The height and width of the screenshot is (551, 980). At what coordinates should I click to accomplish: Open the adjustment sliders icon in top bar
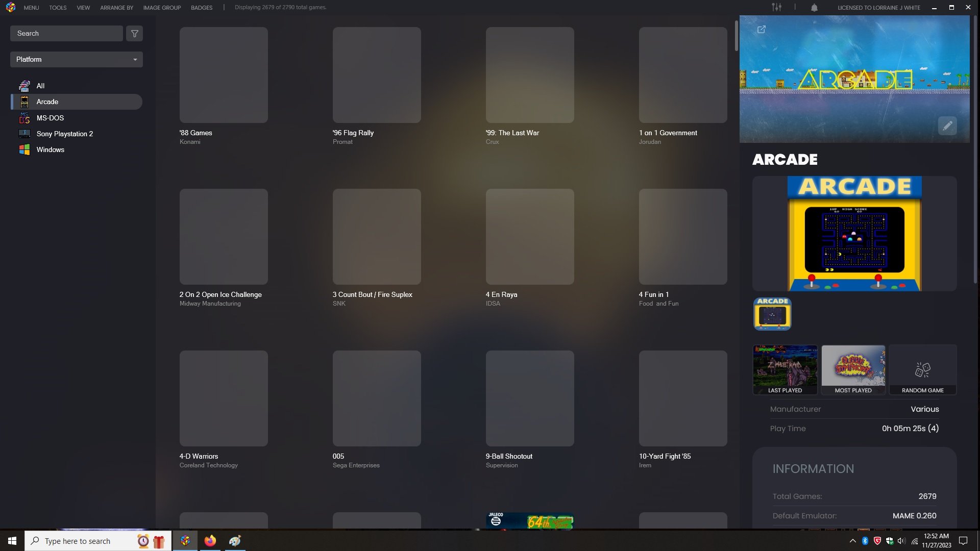click(x=776, y=7)
